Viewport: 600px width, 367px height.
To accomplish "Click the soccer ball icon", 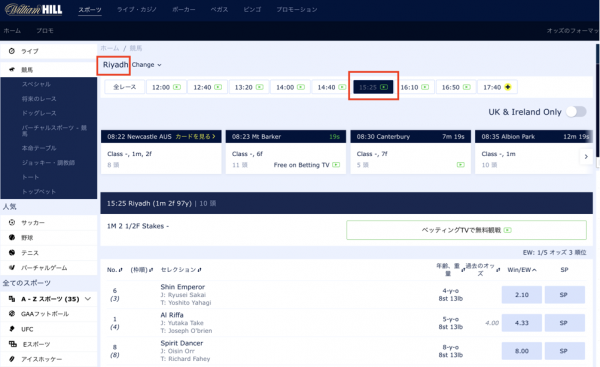I will pyautogui.click(x=12, y=222).
